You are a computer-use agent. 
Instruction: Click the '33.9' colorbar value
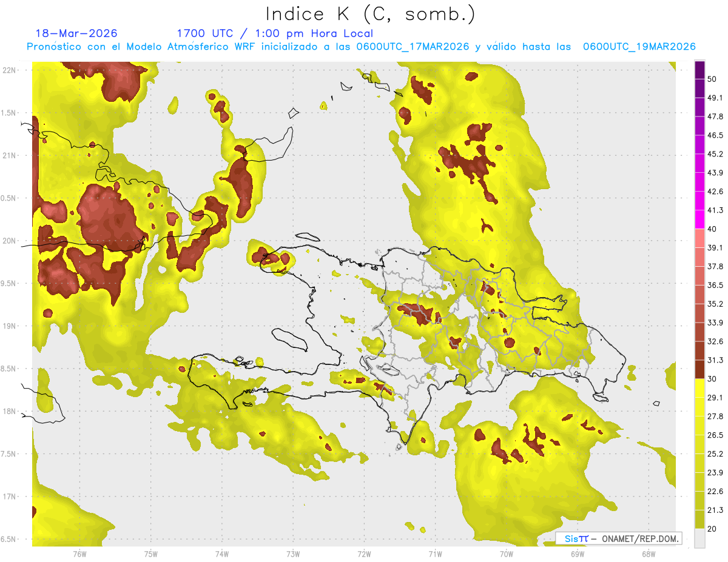coord(715,323)
